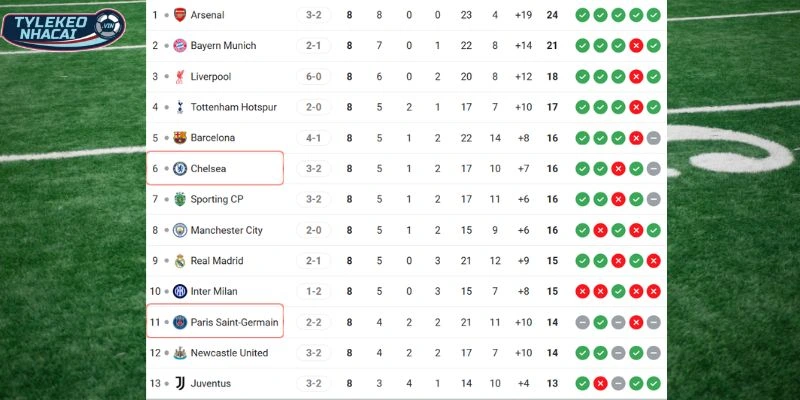Click the Chelsea club crest icon

point(180,169)
